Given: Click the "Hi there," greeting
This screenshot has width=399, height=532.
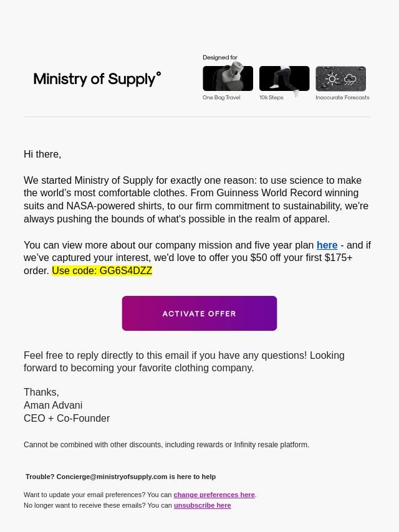Looking at the screenshot, I should click(42, 154).
